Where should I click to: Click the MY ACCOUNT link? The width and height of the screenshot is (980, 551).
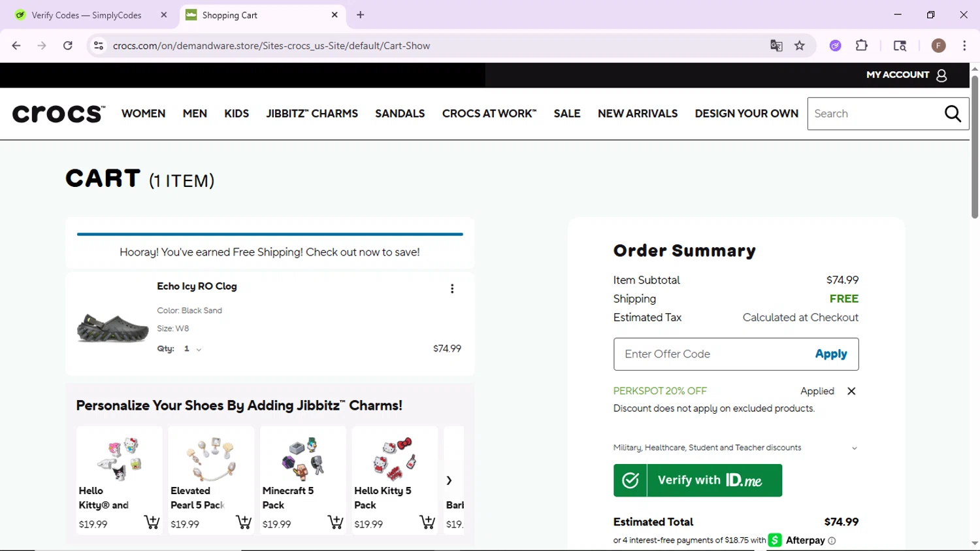[898, 75]
